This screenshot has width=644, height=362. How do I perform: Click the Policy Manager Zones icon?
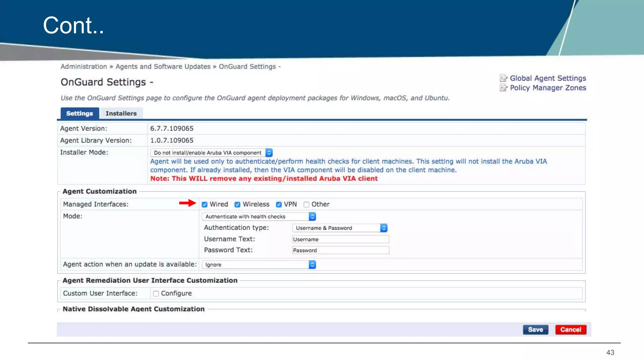pyautogui.click(x=503, y=88)
